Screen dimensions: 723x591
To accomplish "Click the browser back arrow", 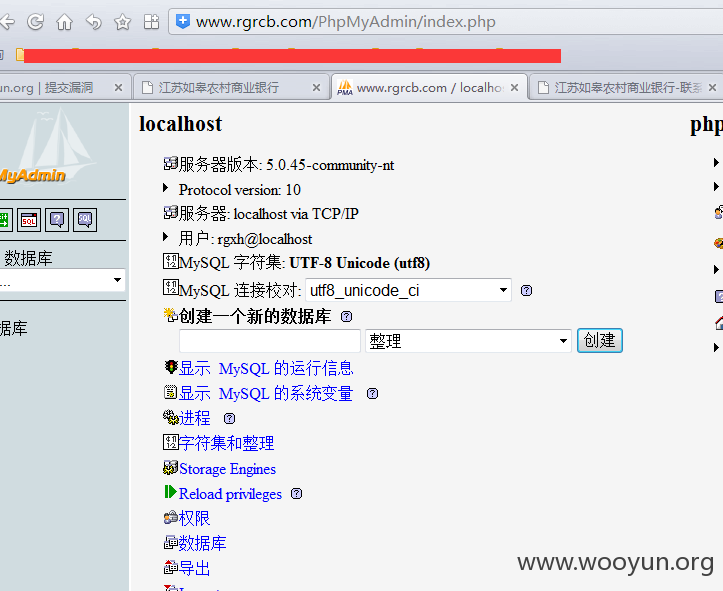I will (6, 22).
